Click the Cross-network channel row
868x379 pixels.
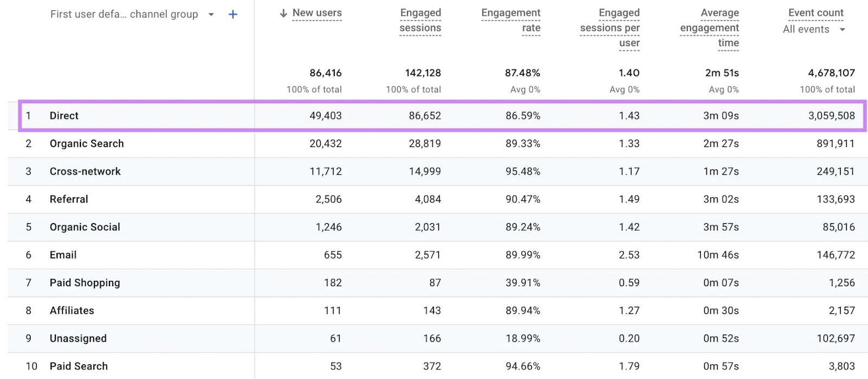point(85,172)
